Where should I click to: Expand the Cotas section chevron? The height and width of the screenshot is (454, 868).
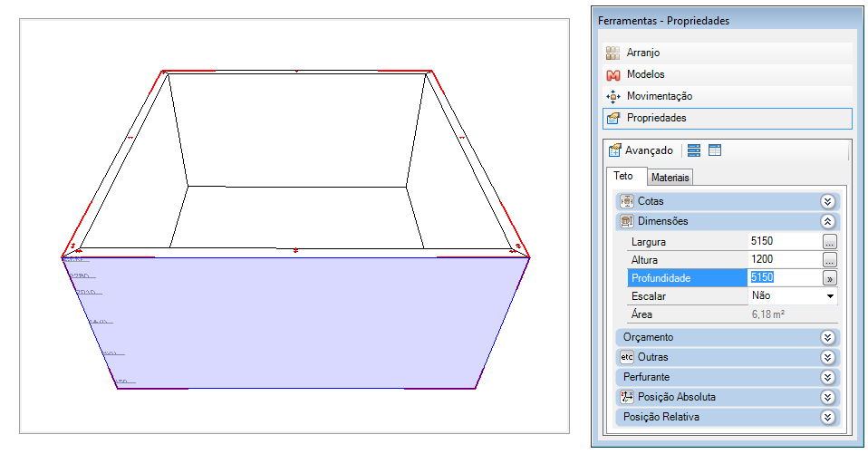click(x=827, y=201)
